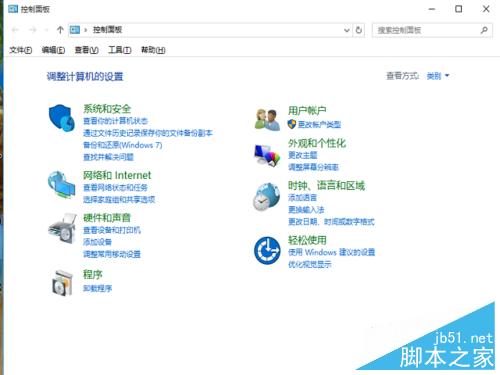Screen dimensions: 500x375
Task: Open the Appearance and Personalization monitor icon
Action: [267, 155]
